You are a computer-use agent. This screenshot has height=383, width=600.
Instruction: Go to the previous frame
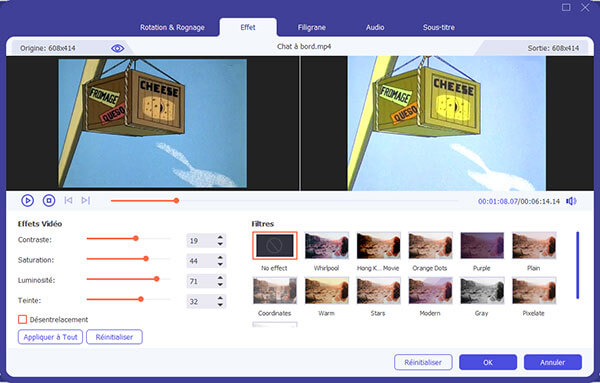68,200
